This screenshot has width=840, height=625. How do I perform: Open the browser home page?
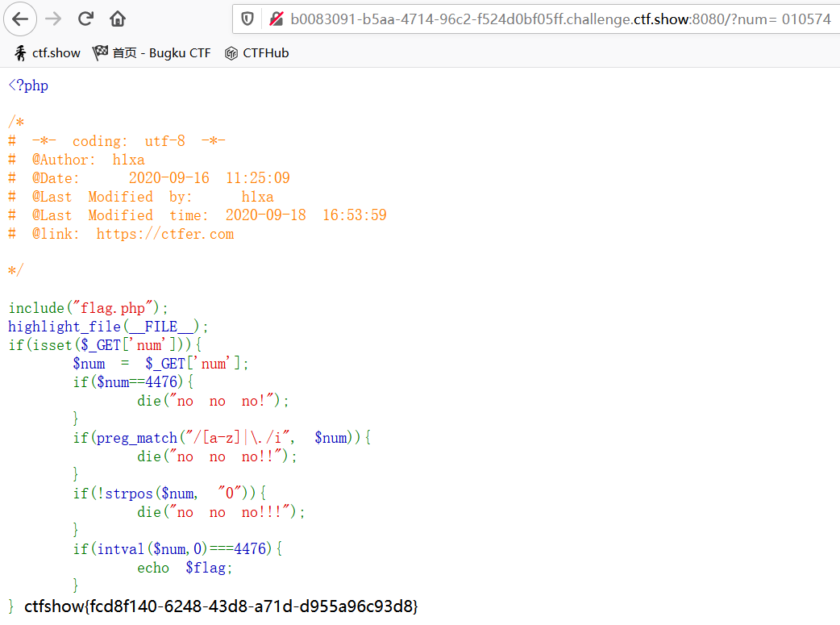(118, 19)
